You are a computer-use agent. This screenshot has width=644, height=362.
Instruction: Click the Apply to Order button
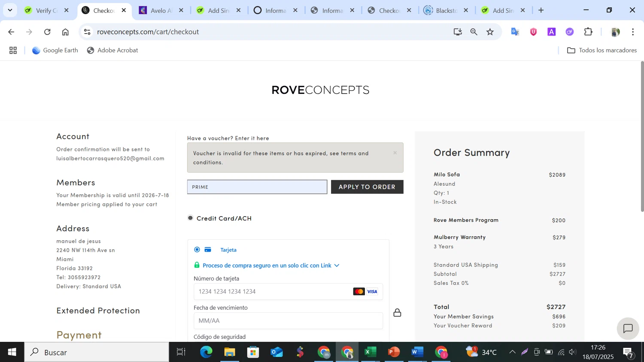367,187
